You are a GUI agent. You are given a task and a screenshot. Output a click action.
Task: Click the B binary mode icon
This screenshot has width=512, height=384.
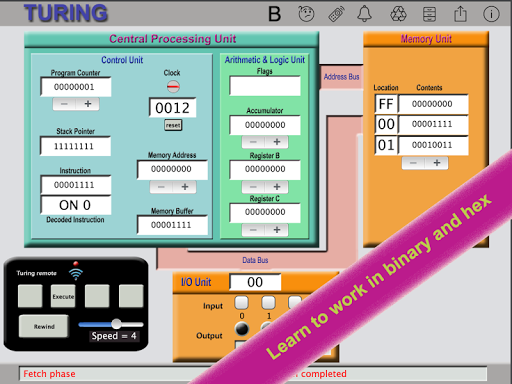click(274, 14)
